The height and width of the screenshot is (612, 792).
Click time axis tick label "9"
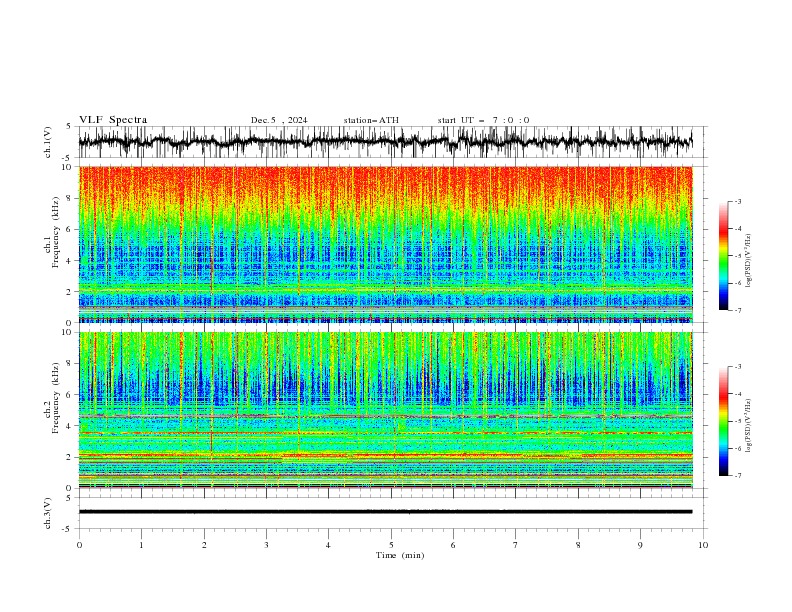640,545
